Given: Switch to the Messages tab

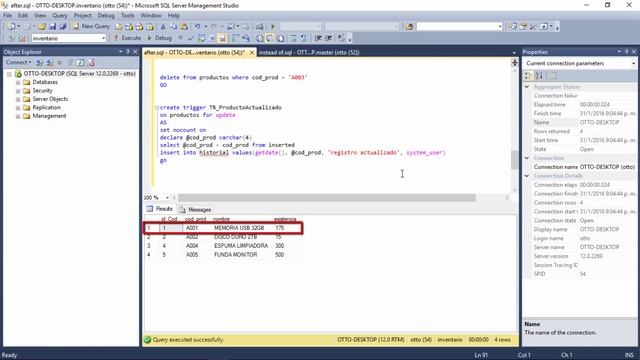Looking at the screenshot, I should (196, 209).
